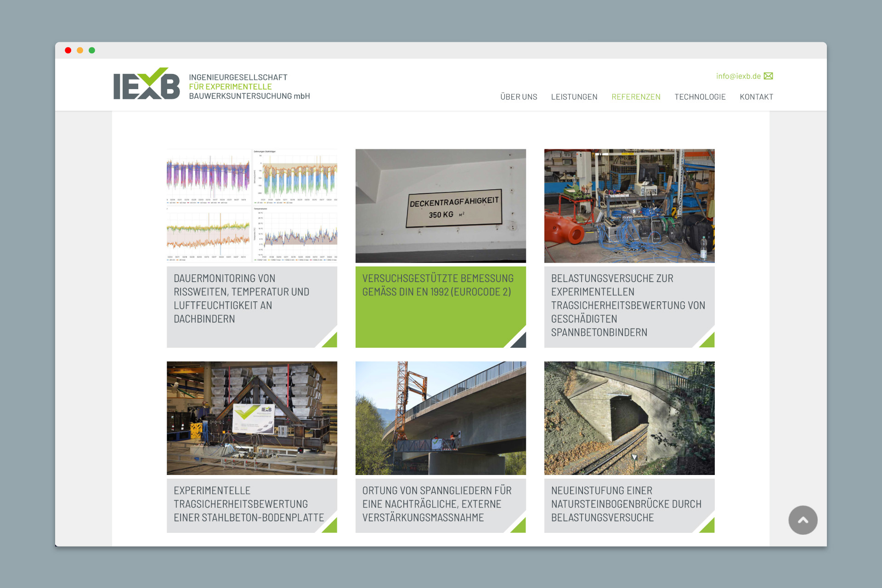The image size is (882, 588).
Task: Click the info@iexb.de email link
Action: tap(738, 76)
